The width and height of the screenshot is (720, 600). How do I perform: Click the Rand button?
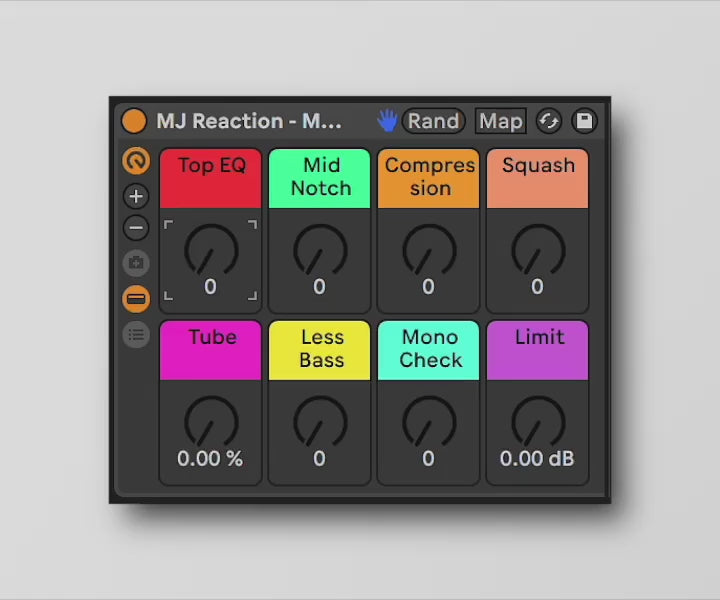point(433,121)
